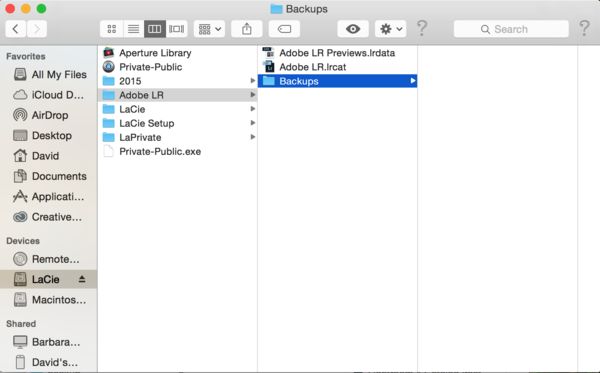Image resolution: width=600 pixels, height=373 pixels.
Task: Open the Action gear menu
Action: [390, 29]
